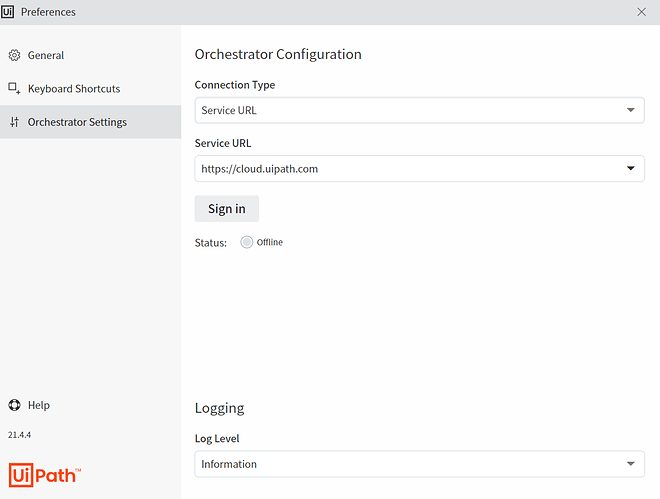660x499 pixels.
Task: Click the Service URL connection type value
Action: coord(229,110)
